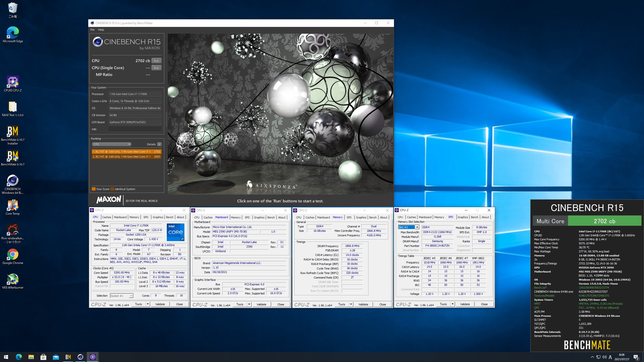Click the Textures/Models integrity entry
The width and height of the screenshot is (644, 362).
click(x=544, y=296)
